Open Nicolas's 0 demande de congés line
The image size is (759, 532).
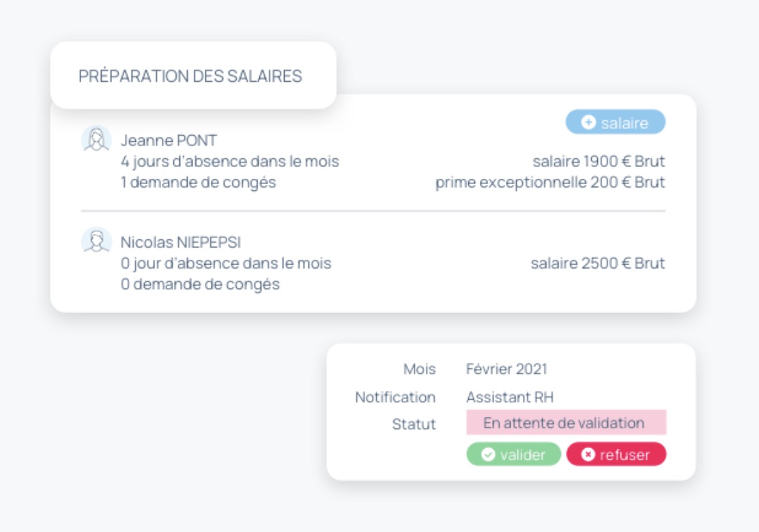tap(201, 284)
